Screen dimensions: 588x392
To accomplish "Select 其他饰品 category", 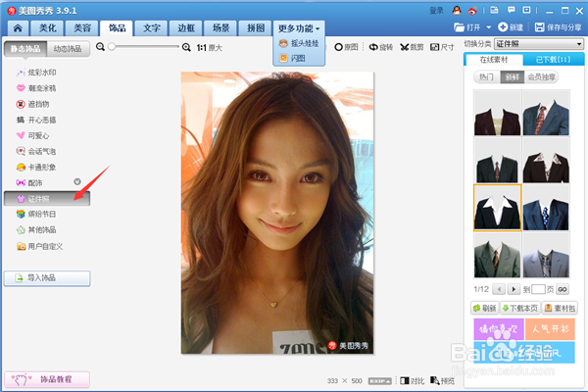I will (x=36, y=230).
